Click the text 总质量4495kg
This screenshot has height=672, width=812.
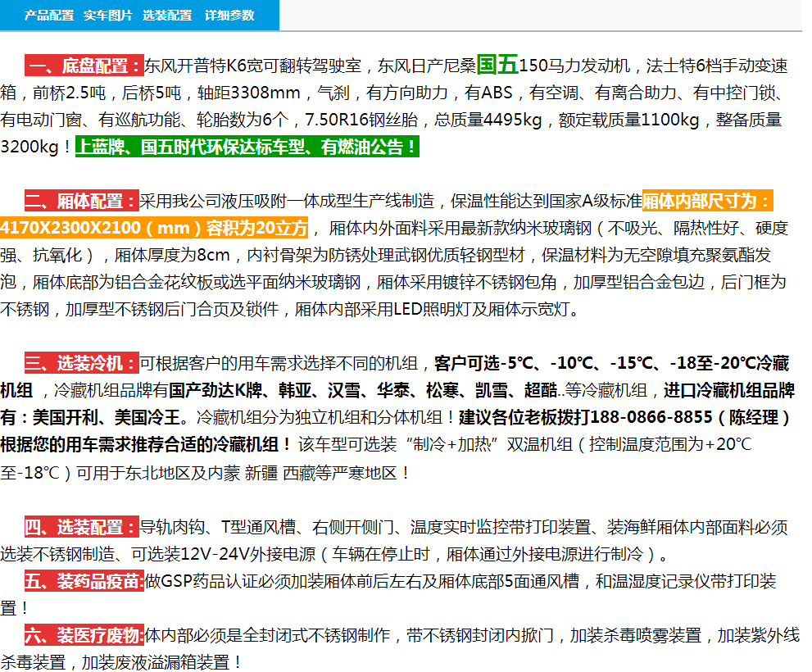pos(488,120)
